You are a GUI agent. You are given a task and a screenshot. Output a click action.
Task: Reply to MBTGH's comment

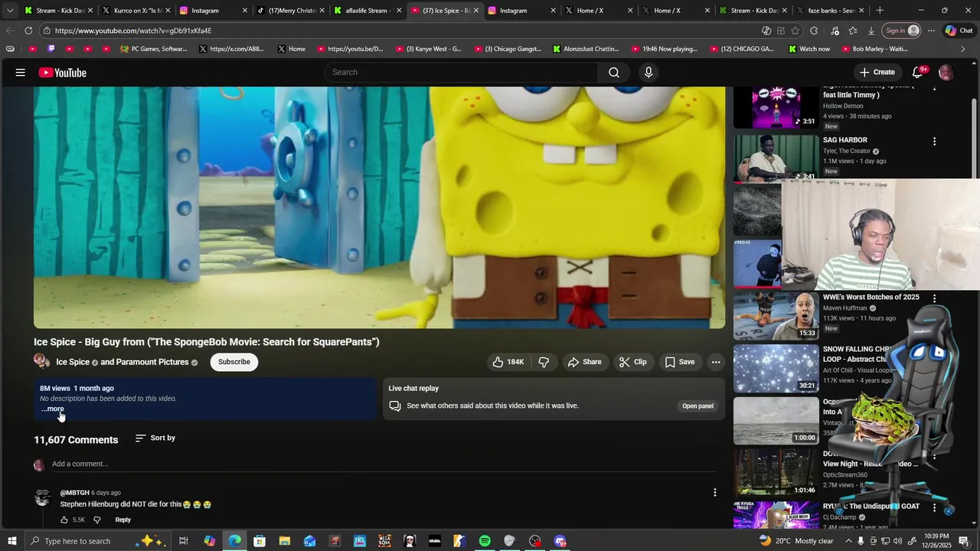click(122, 520)
